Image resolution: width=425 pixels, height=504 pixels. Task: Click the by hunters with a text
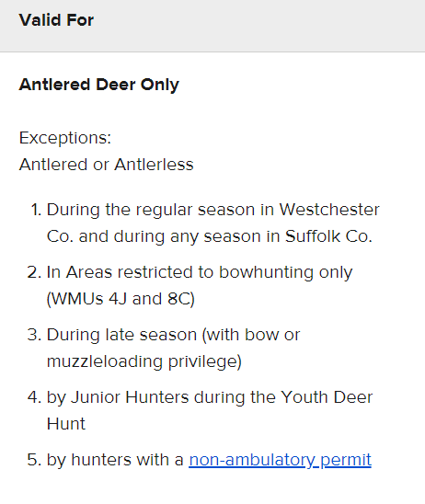tap(115, 460)
